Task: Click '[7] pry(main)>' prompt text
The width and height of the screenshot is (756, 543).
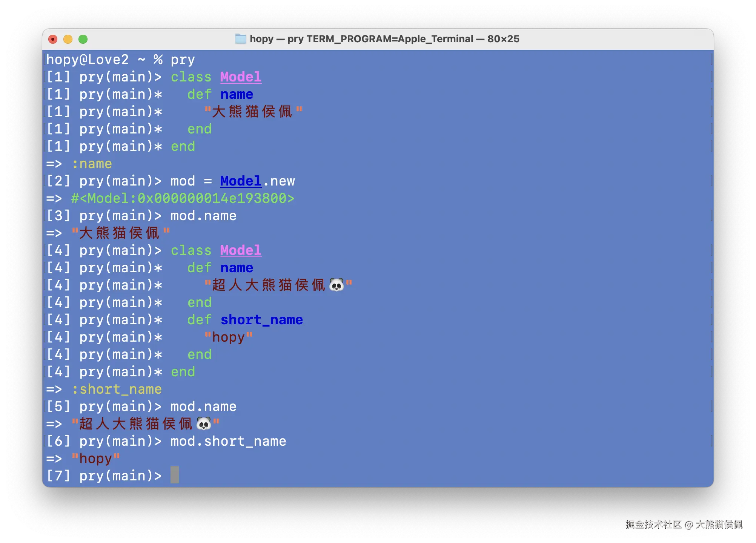Action: (104, 476)
